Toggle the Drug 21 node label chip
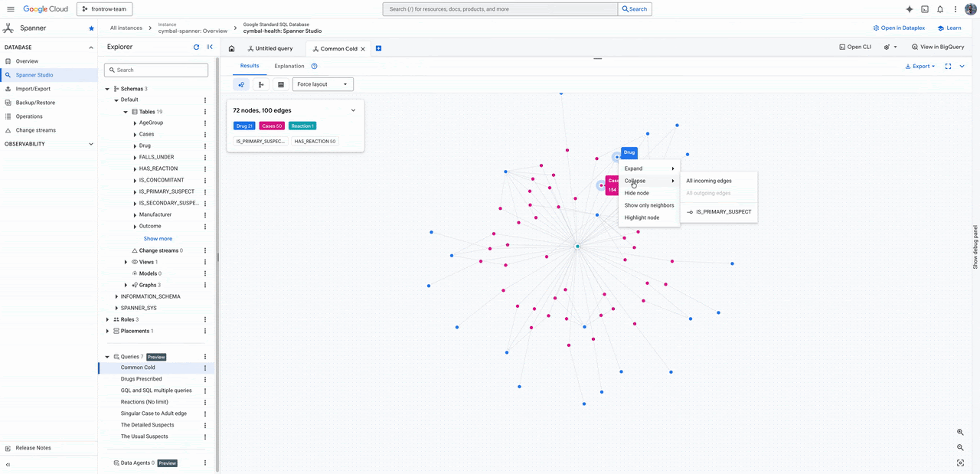980x474 pixels. point(244,126)
